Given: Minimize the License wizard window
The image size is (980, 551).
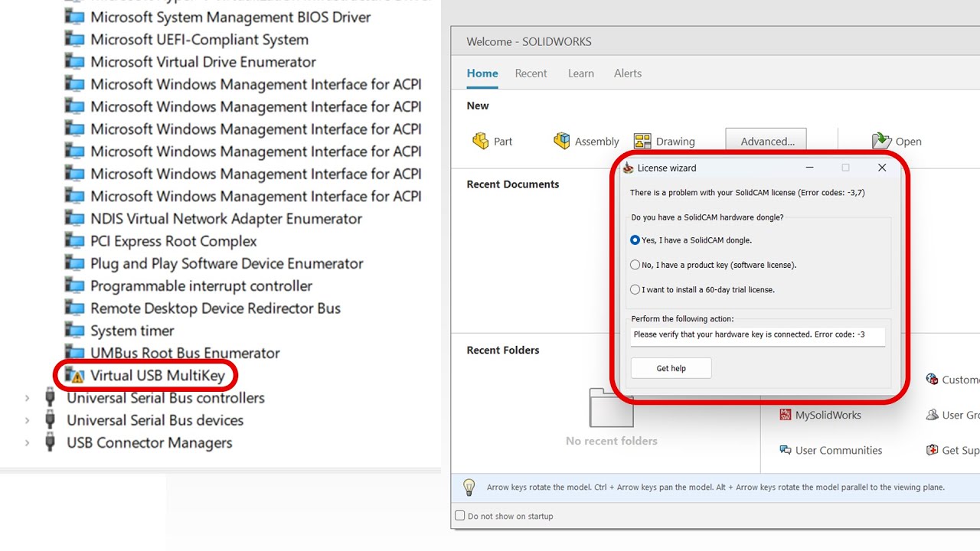Looking at the screenshot, I should coord(810,168).
